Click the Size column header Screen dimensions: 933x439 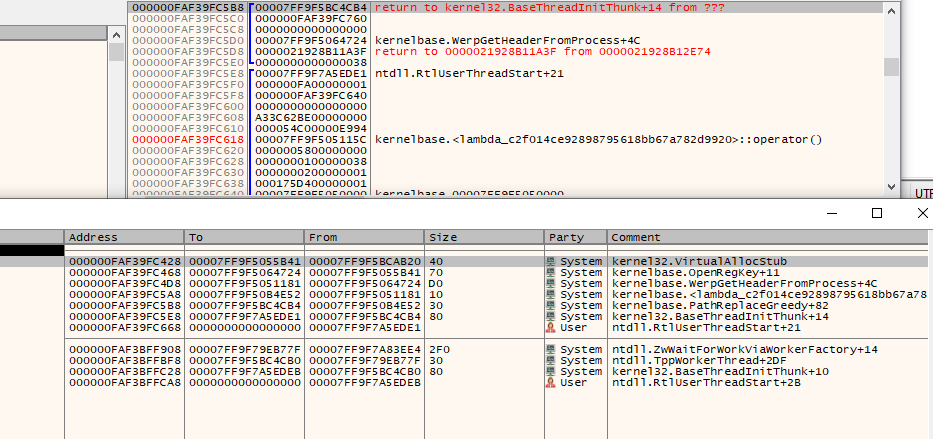click(x=484, y=237)
